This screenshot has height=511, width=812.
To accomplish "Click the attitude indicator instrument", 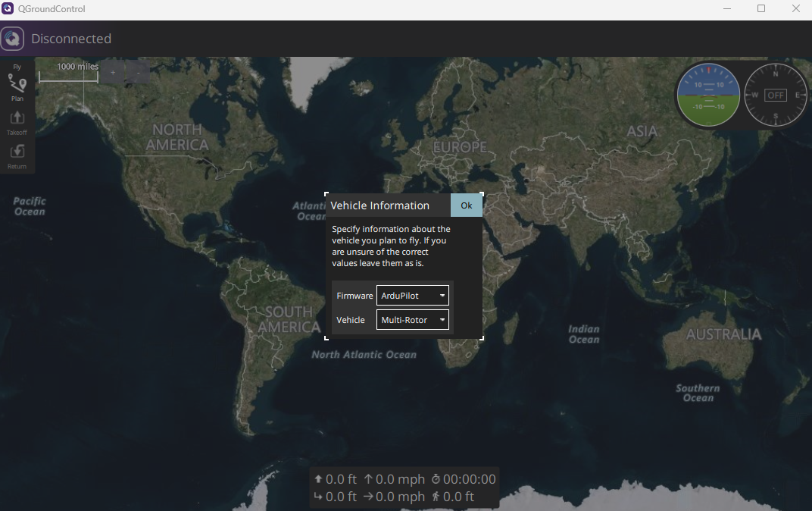I will [x=708, y=95].
